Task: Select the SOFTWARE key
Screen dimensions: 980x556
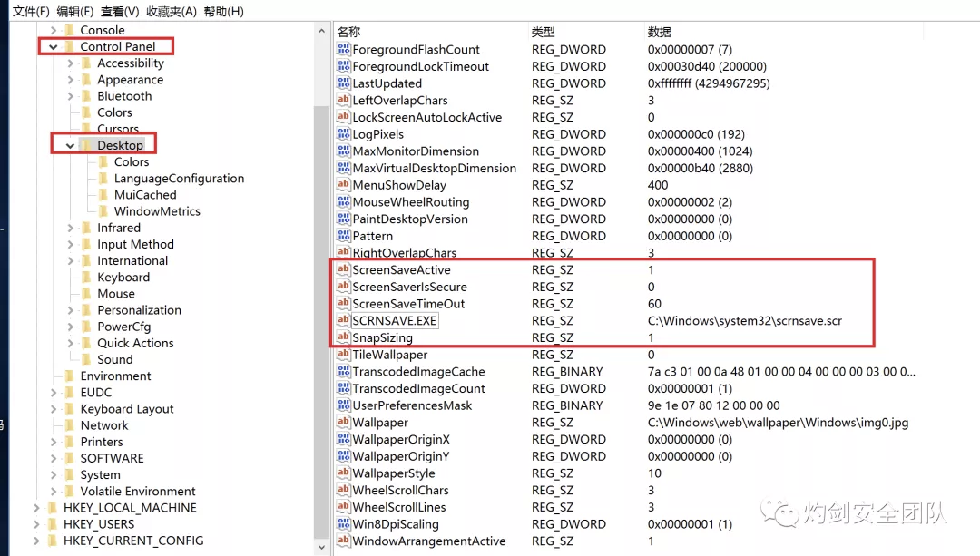Action: pyautogui.click(x=112, y=458)
